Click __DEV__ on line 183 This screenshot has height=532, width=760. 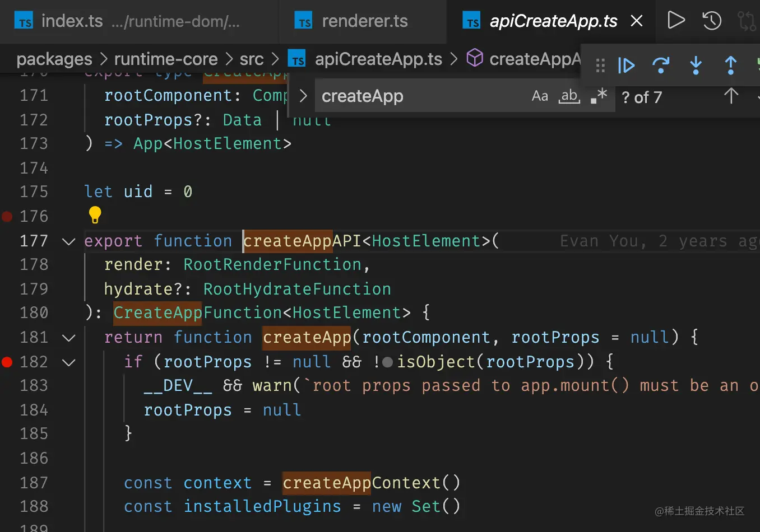pyautogui.click(x=178, y=385)
